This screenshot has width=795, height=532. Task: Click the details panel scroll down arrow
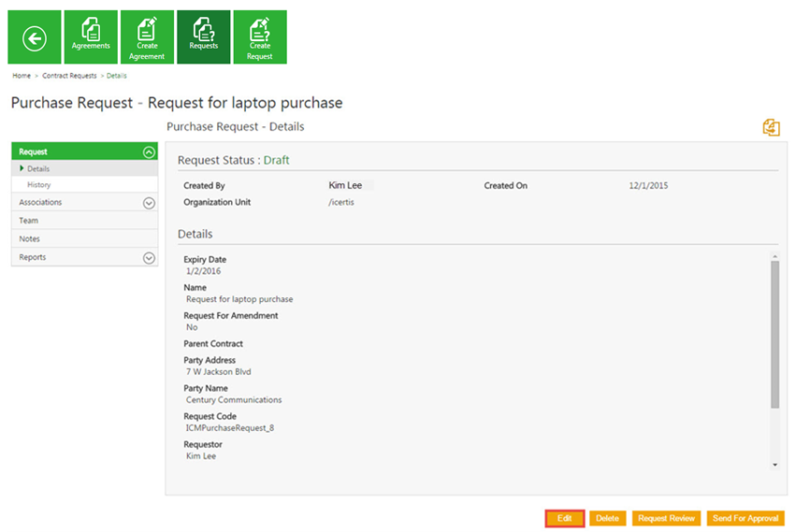click(774, 464)
